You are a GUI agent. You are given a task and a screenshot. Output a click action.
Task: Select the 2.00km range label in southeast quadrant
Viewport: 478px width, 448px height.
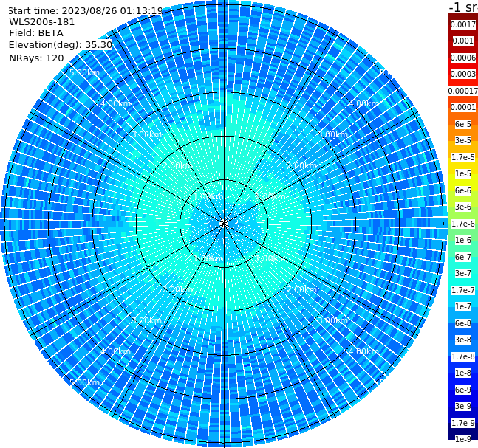(x=302, y=289)
